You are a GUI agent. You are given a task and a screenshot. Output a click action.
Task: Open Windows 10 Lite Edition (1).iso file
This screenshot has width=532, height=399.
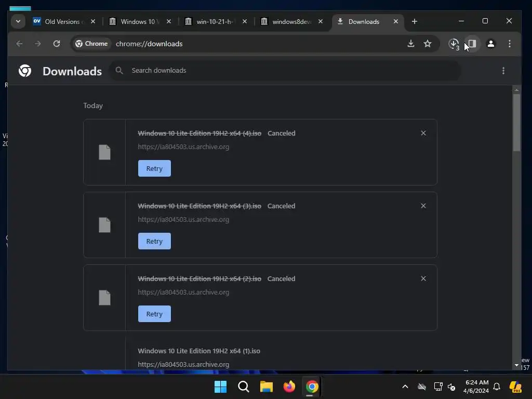tap(199, 351)
